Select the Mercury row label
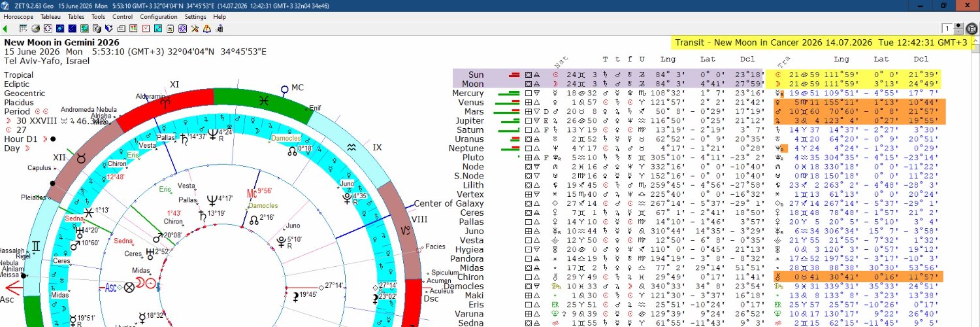Screen dimensions: 980x327 [x=468, y=93]
